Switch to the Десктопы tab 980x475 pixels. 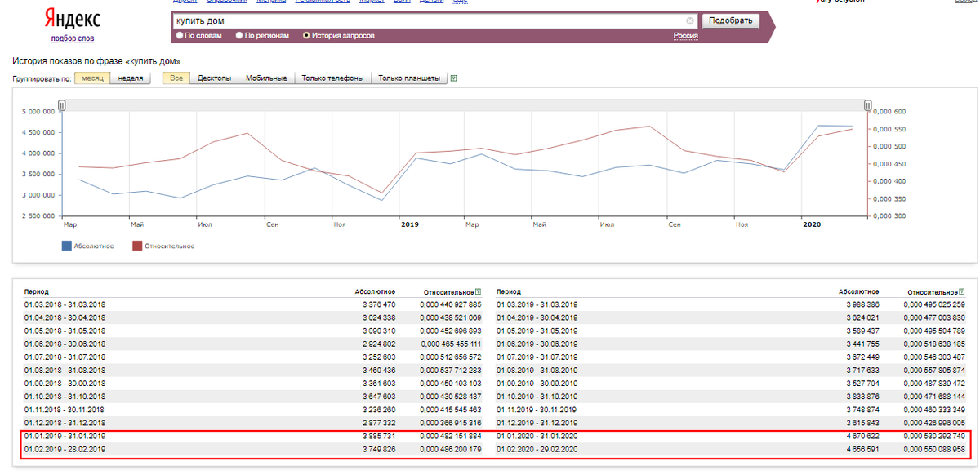214,78
